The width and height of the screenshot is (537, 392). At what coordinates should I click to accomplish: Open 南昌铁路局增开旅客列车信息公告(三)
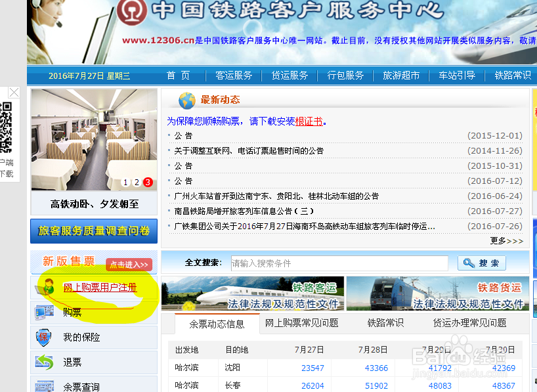pyautogui.click(x=244, y=211)
